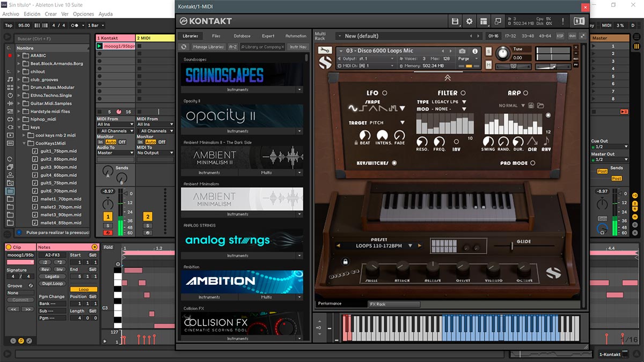The height and width of the screenshot is (362, 644).
Task: Select MIDI channels 17-32 page
Action: tap(510, 36)
